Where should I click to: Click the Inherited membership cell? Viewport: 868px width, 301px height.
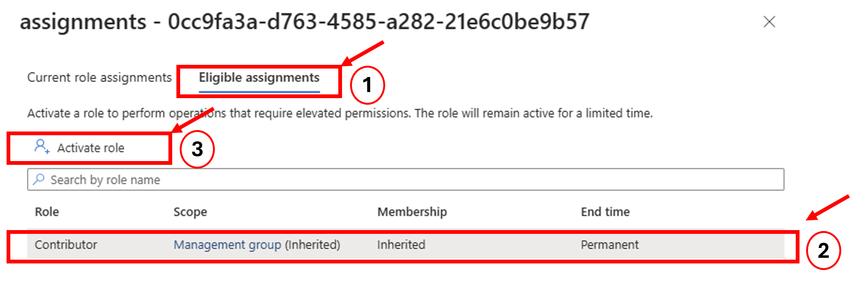click(401, 245)
